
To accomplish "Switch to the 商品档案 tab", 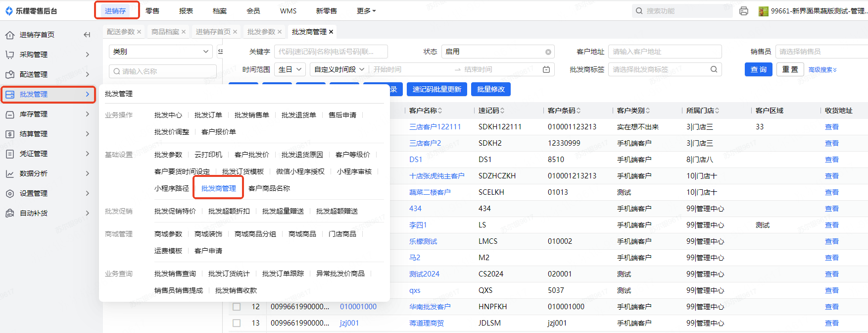I will (x=165, y=32).
